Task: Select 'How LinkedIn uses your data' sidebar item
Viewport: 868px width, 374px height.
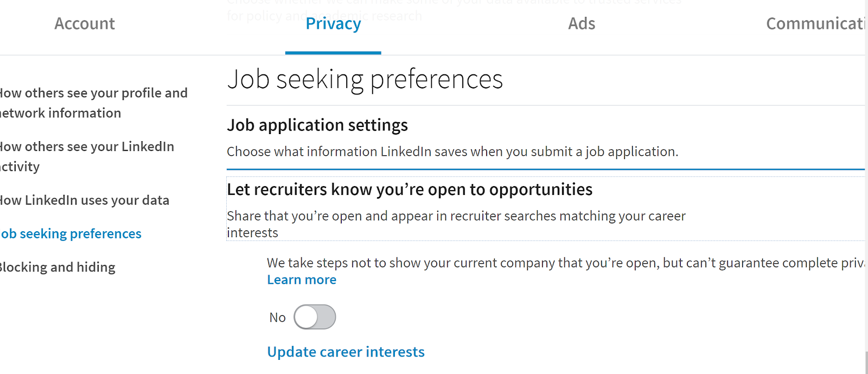Action: click(x=85, y=200)
